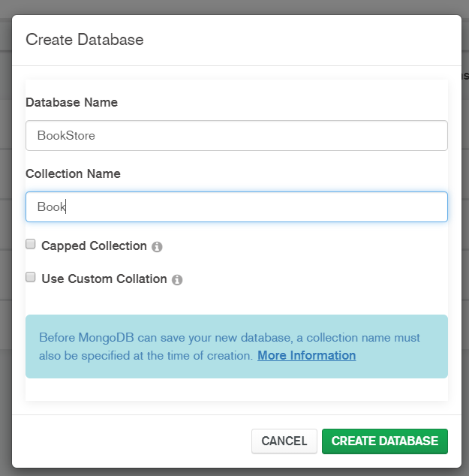This screenshot has width=469, height=476.
Task: Click the Use Custom Collation info icon
Action: click(177, 279)
